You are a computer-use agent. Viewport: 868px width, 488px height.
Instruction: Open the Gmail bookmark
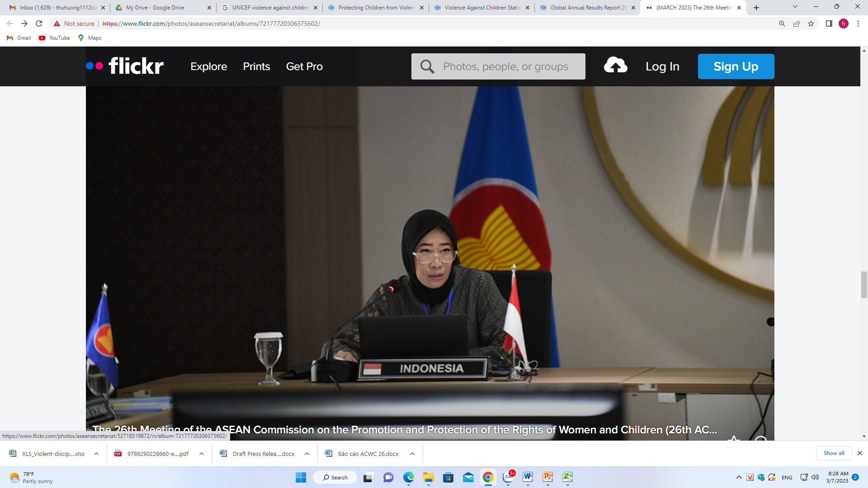point(19,38)
